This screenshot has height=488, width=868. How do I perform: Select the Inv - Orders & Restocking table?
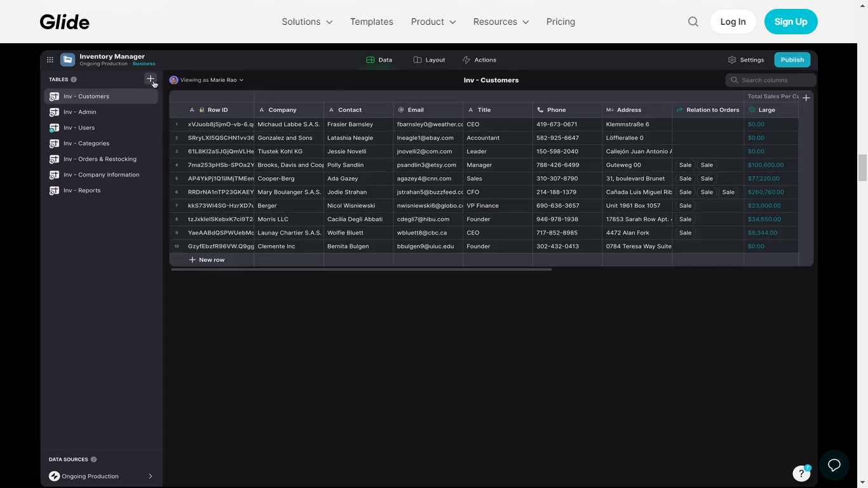point(100,159)
